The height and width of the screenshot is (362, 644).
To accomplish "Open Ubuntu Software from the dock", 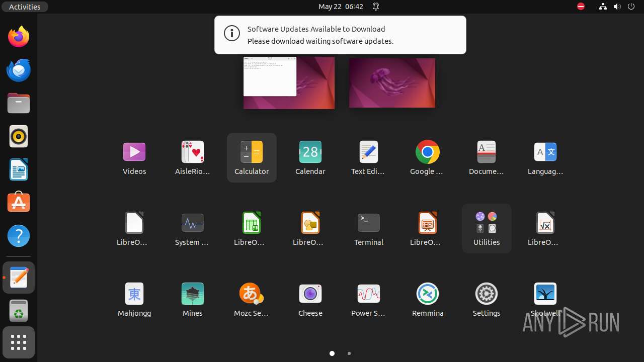I will click(19, 203).
